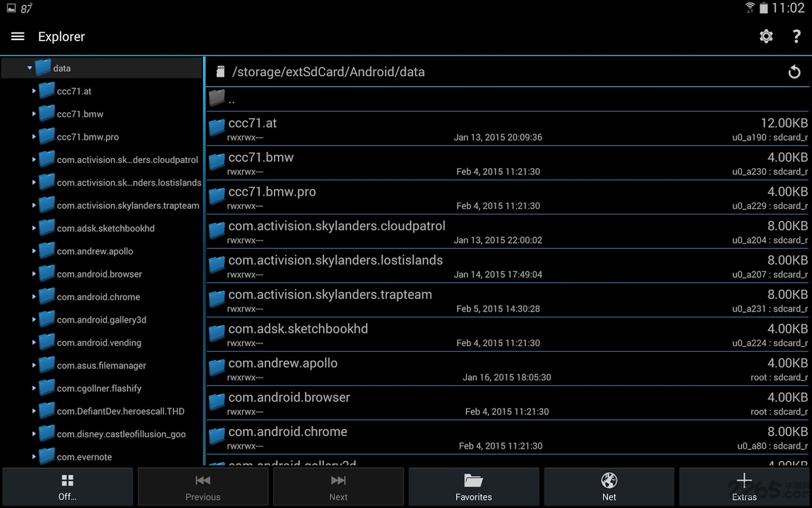Open the hamburger navigation menu
The width and height of the screenshot is (812, 508).
point(17,36)
